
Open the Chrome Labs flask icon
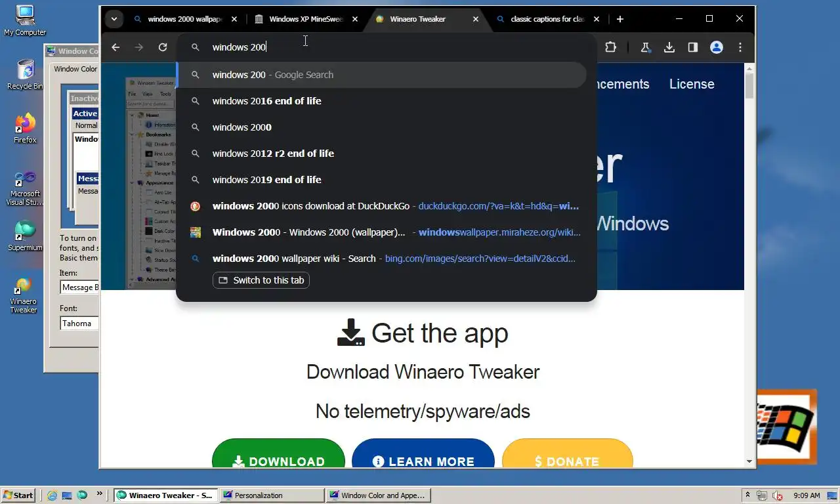645,47
